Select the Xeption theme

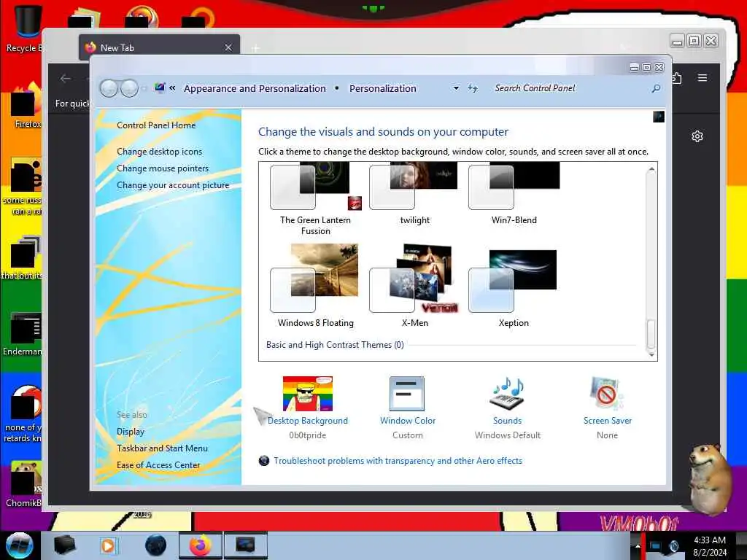(514, 289)
